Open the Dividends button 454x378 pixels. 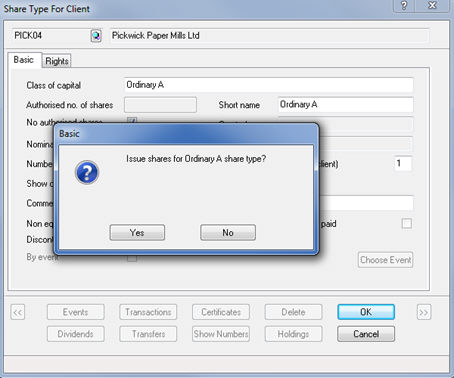pyautogui.click(x=76, y=334)
